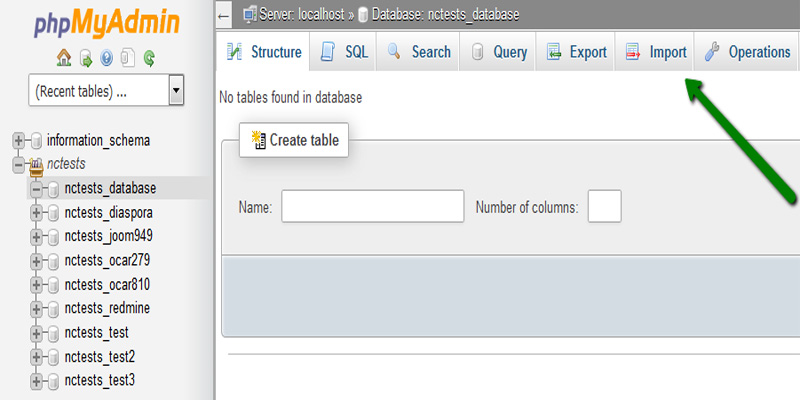Image resolution: width=800 pixels, height=400 pixels.
Task: Open the Import tab
Action: (x=655, y=52)
